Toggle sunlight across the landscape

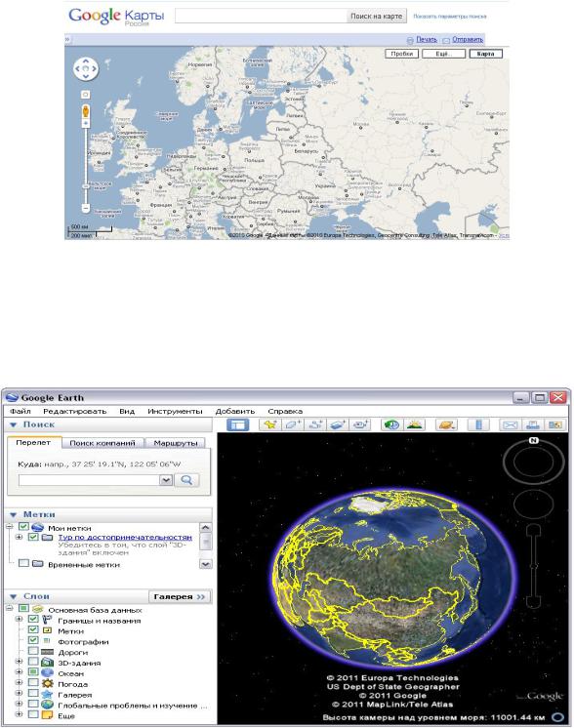tap(414, 425)
